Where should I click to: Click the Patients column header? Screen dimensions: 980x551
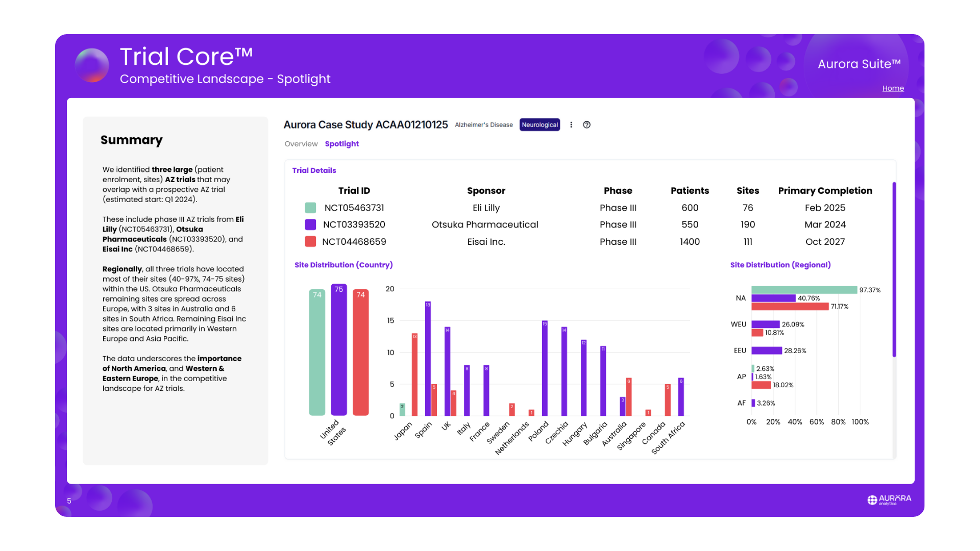(x=690, y=190)
